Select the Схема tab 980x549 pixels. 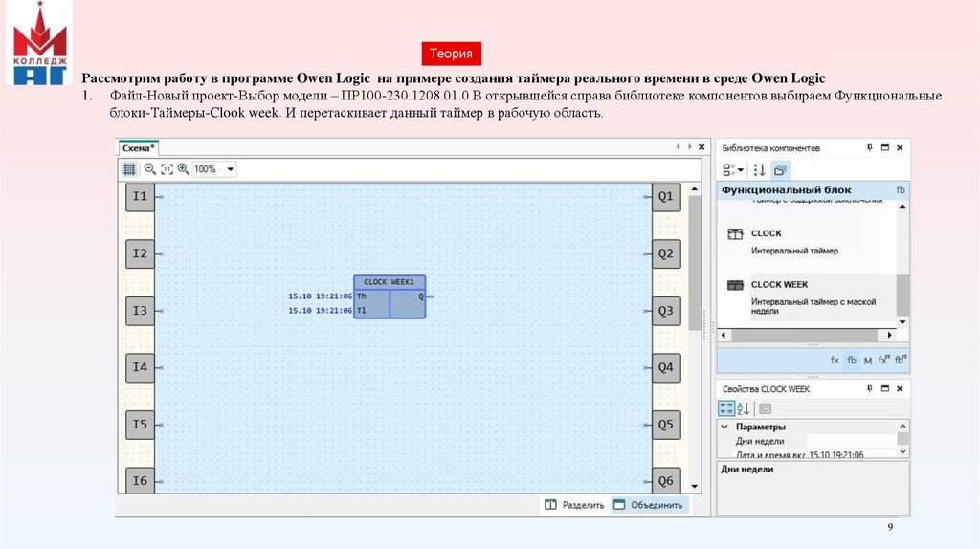pyautogui.click(x=138, y=148)
